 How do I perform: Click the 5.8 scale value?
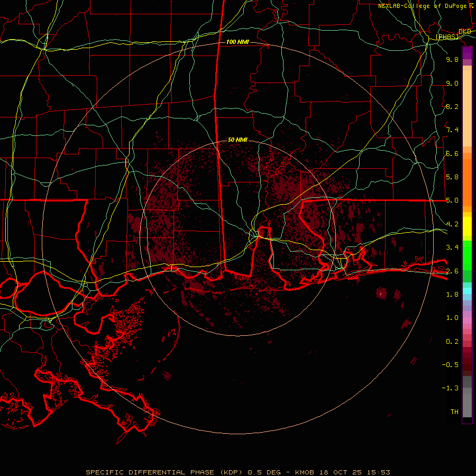pos(452,177)
